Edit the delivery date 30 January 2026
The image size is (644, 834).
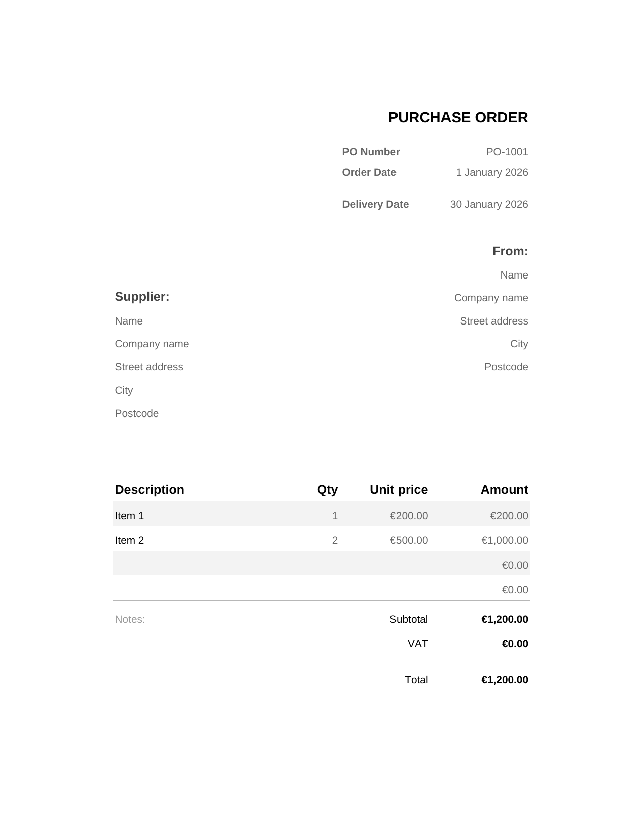(x=488, y=204)
